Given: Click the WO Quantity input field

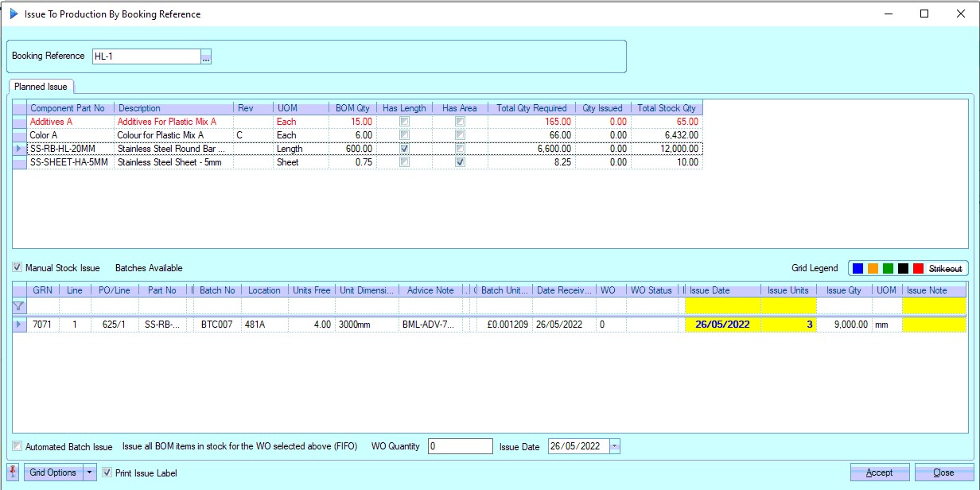Looking at the screenshot, I should [x=460, y=447].
